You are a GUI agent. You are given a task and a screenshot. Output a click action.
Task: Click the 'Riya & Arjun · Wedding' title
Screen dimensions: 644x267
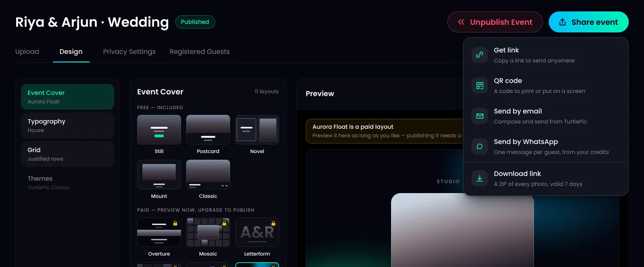[92, 22]
